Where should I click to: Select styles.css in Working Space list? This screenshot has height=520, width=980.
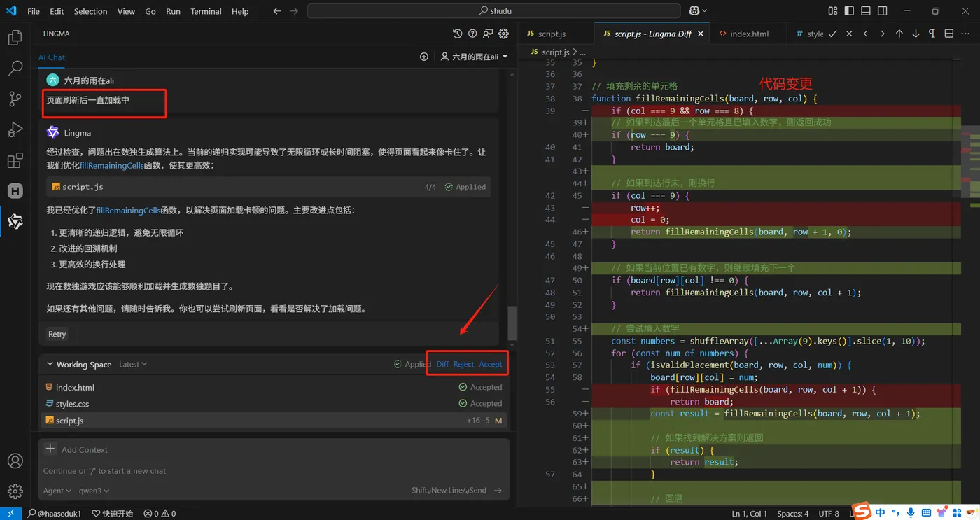273,404
